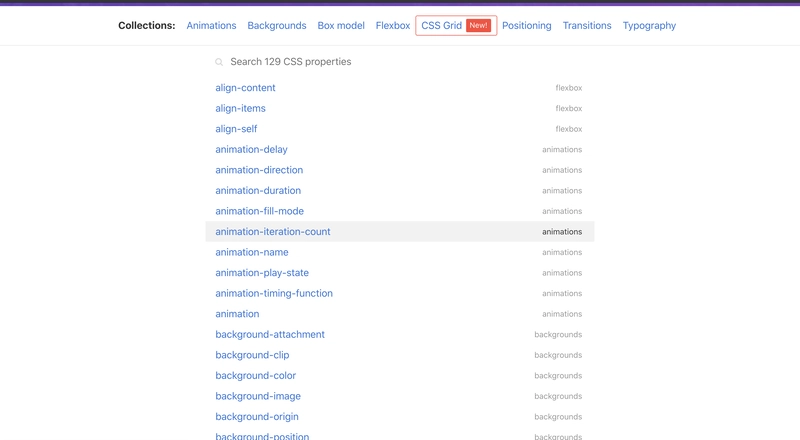Click backgrounds tag beside background-clip
Screen dimensions: 800x440
[x=558, y=355]
